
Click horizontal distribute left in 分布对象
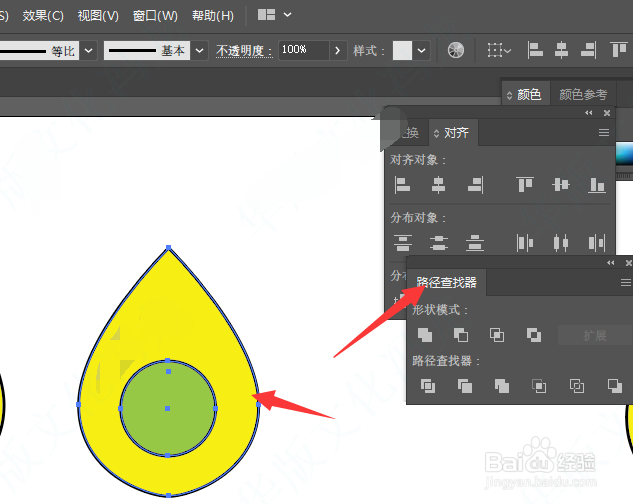point(525,243)
